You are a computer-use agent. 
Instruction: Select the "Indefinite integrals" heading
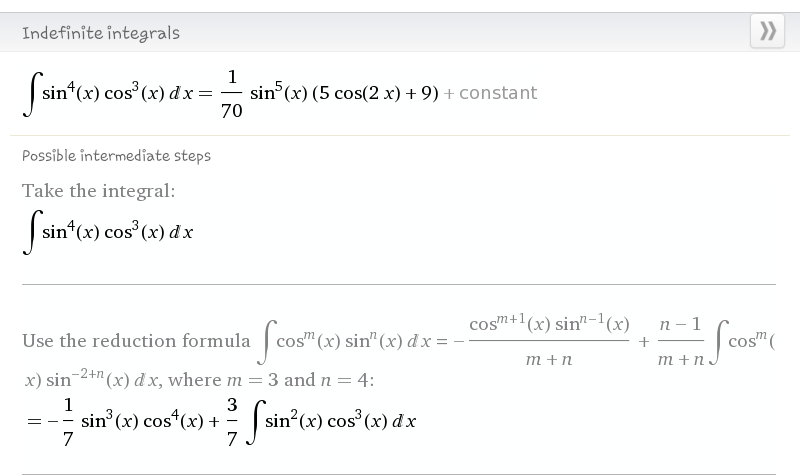[101, 33]
